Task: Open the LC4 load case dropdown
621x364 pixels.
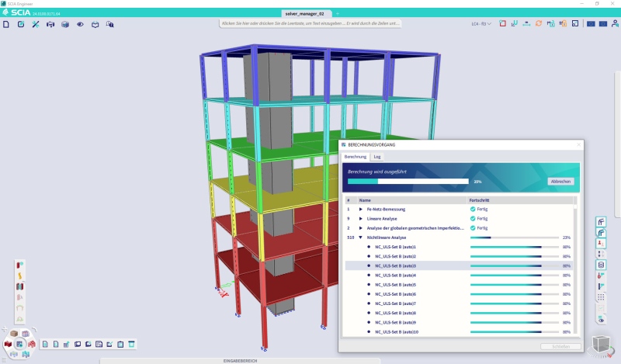Action: (x=481, y=24)
